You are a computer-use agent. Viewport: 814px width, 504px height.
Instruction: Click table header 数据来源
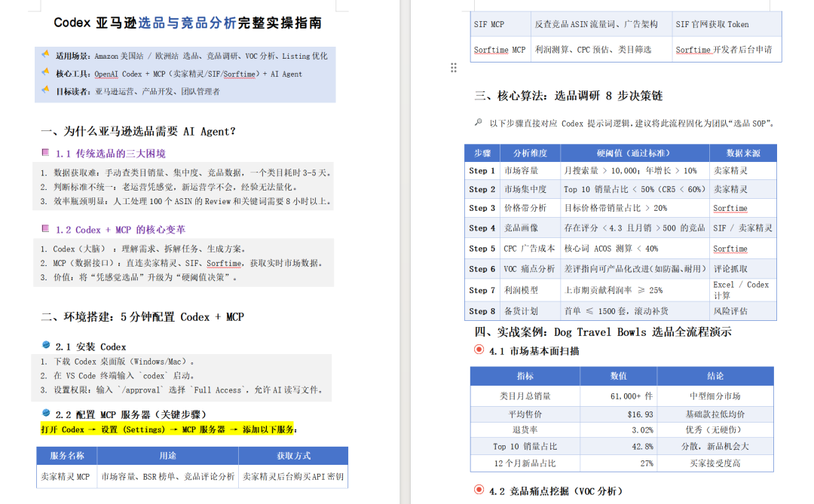[743, 153]
